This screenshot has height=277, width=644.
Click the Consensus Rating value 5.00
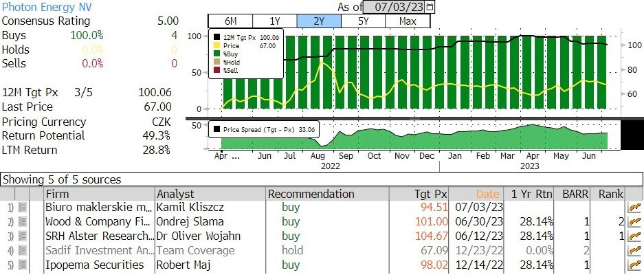pos(168,21)
